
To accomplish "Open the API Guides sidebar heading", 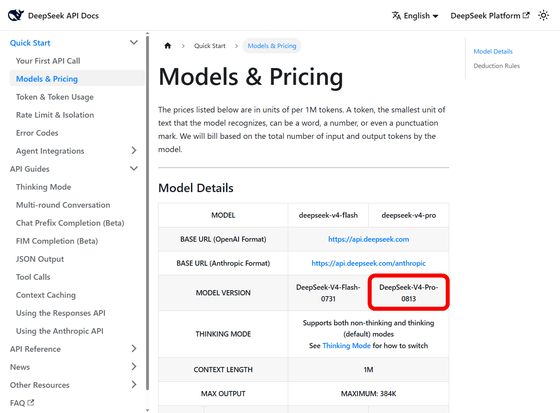I will pos(30,169).
